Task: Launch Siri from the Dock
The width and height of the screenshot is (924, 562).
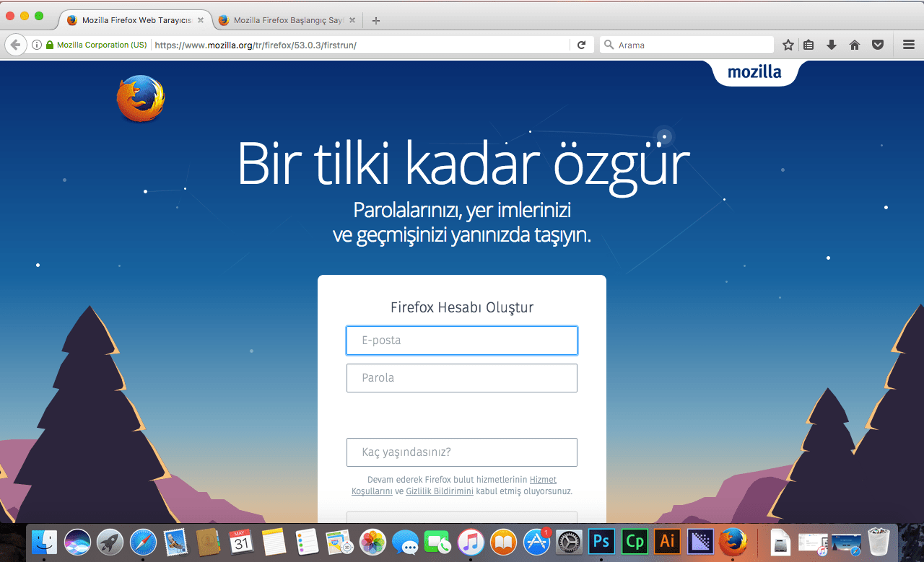Action: [x=77, y=542]
